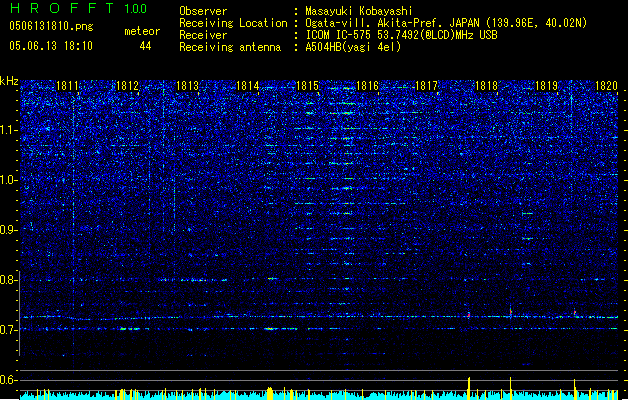
Task: Click the Receiver label
Action: pyautogui.click(x=203, y=35)
